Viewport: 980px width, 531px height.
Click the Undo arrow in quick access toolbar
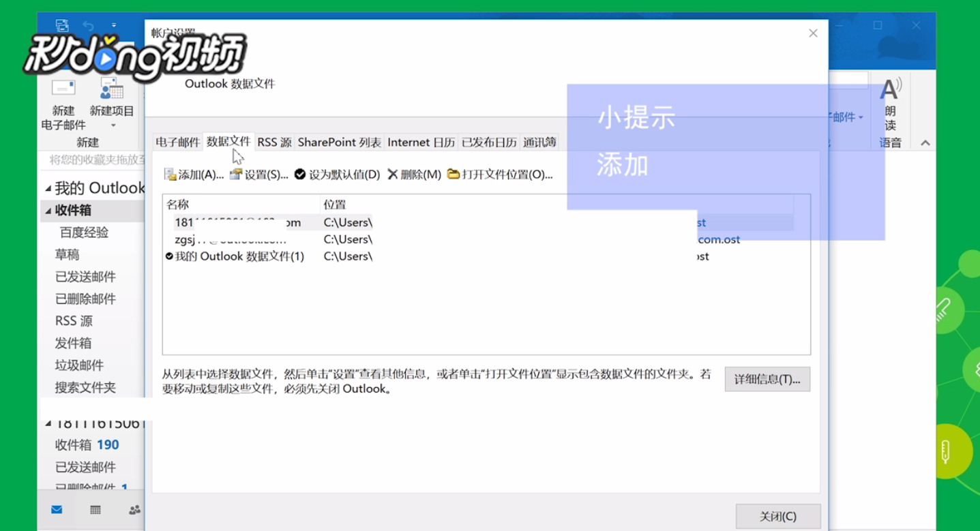click(x=88, y=26)
